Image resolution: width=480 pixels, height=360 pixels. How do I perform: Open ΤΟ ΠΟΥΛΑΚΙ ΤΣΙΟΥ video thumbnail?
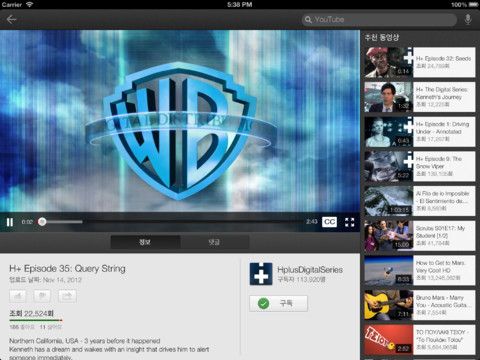pos(388,340)
